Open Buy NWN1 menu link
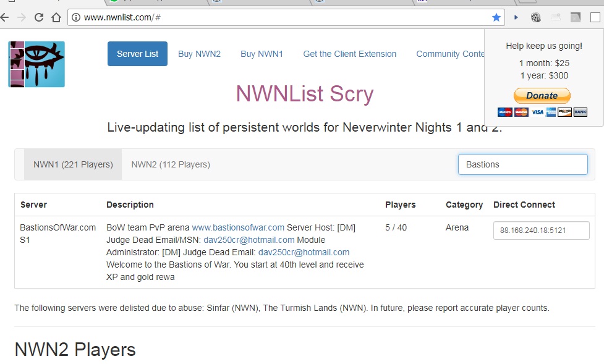The height and width of the screenshot is (364, 604). 262,54
